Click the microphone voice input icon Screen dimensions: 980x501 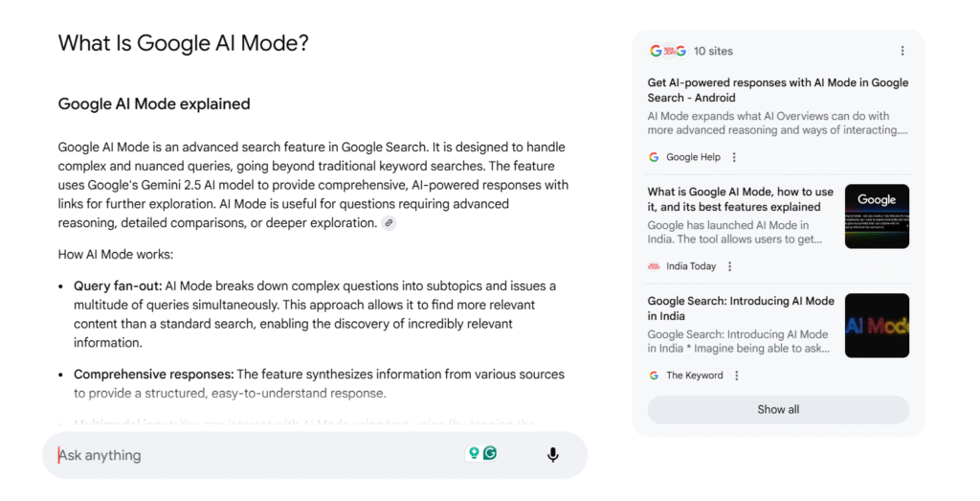552,455
